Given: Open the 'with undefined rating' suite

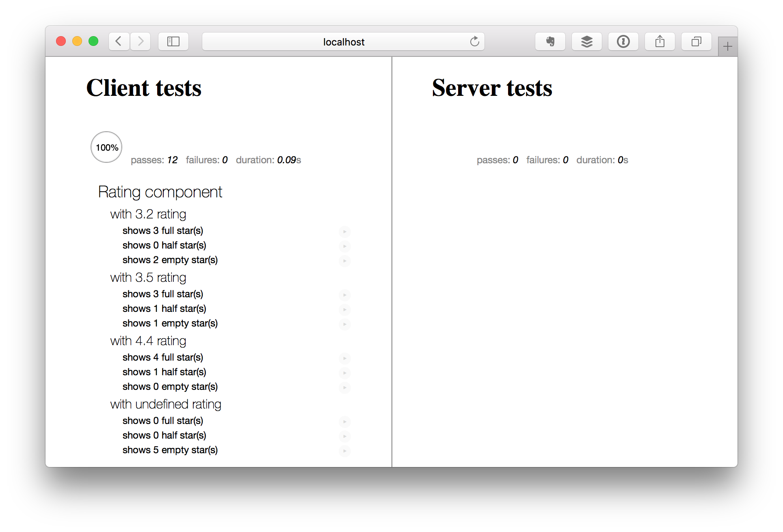Looking at the screenshot, I should coord(166,404).
